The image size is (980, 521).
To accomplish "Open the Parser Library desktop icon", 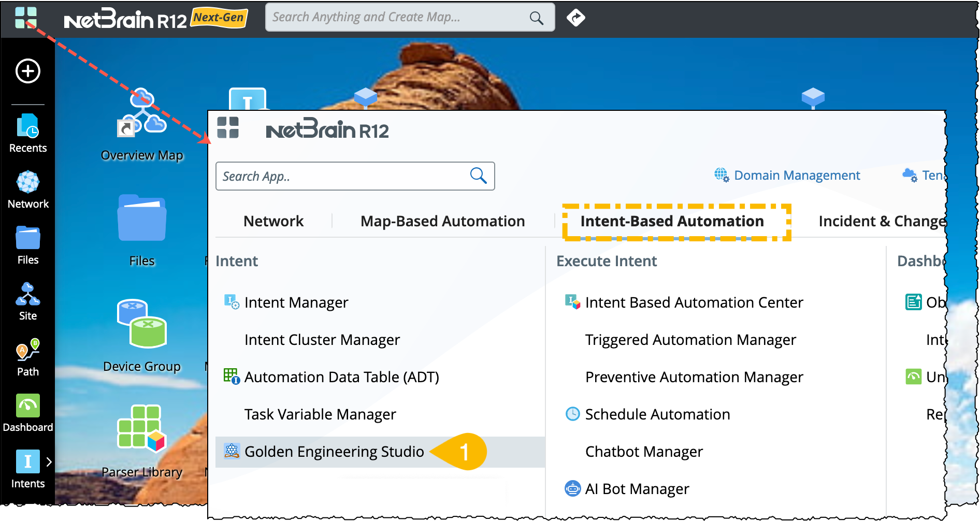I will (142, 442).
